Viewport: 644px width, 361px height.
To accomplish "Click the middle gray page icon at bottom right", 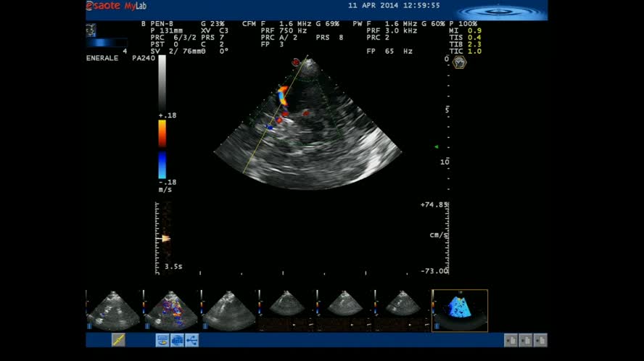I will pyautogui.click(x=526, y=339).
